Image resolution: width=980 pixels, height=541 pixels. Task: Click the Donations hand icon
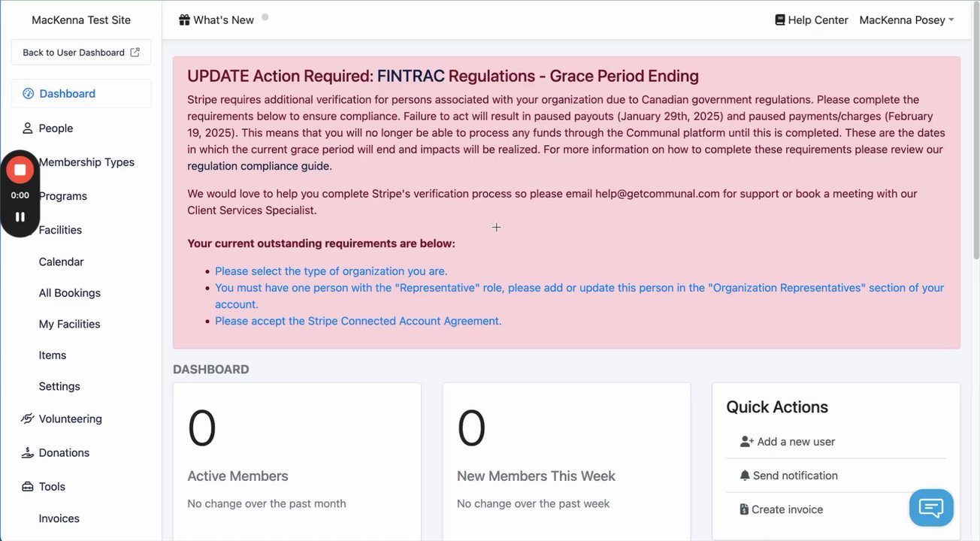click(28, 453)
